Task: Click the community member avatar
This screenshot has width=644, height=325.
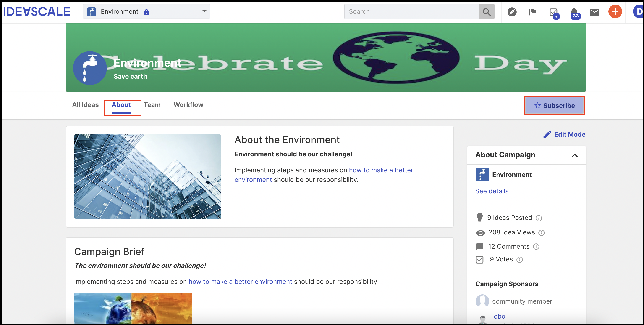Action: point(482,301)
